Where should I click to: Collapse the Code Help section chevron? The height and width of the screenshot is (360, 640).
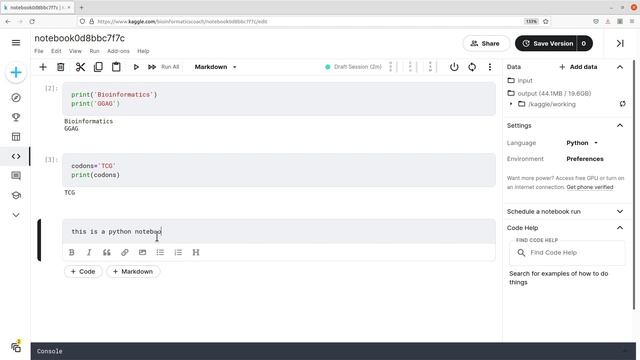click(620, 228)
